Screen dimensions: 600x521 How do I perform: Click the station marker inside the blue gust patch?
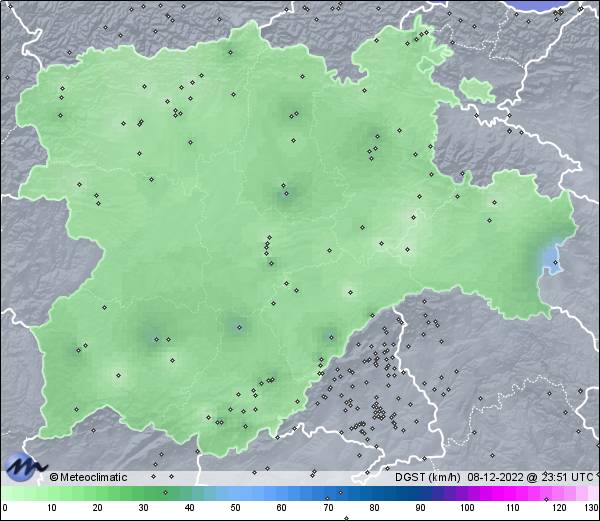tap(556, 262)
